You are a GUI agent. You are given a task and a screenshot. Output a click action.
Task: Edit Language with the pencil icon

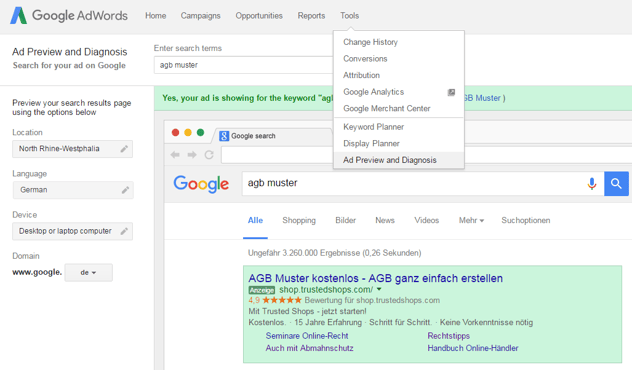[125, 190]
